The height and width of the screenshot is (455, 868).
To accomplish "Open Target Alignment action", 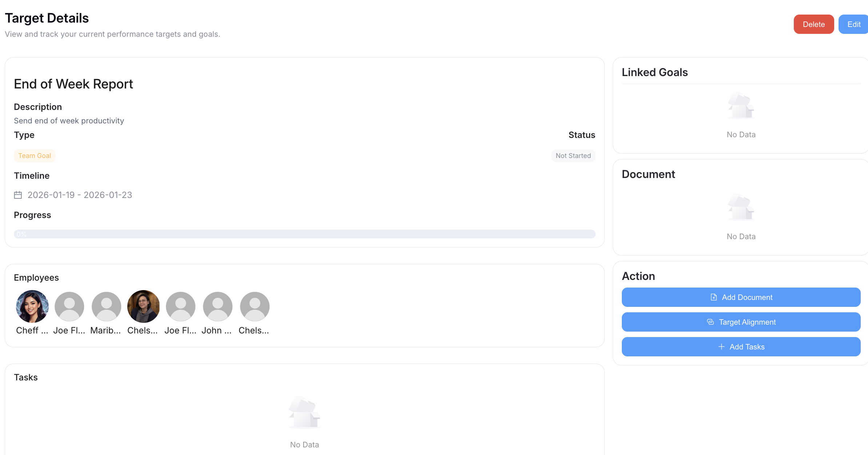I will 741,322.
